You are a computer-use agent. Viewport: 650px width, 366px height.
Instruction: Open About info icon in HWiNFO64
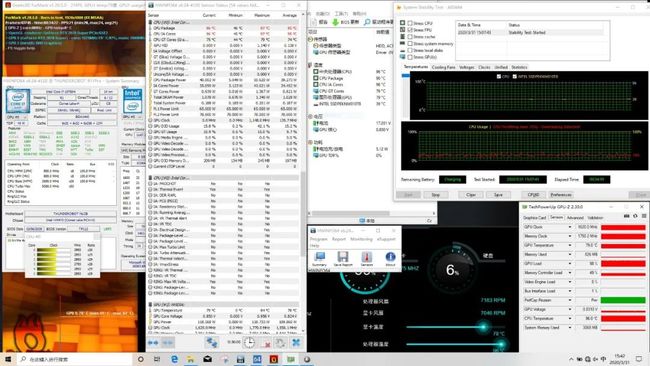click(x=390, y=258)
